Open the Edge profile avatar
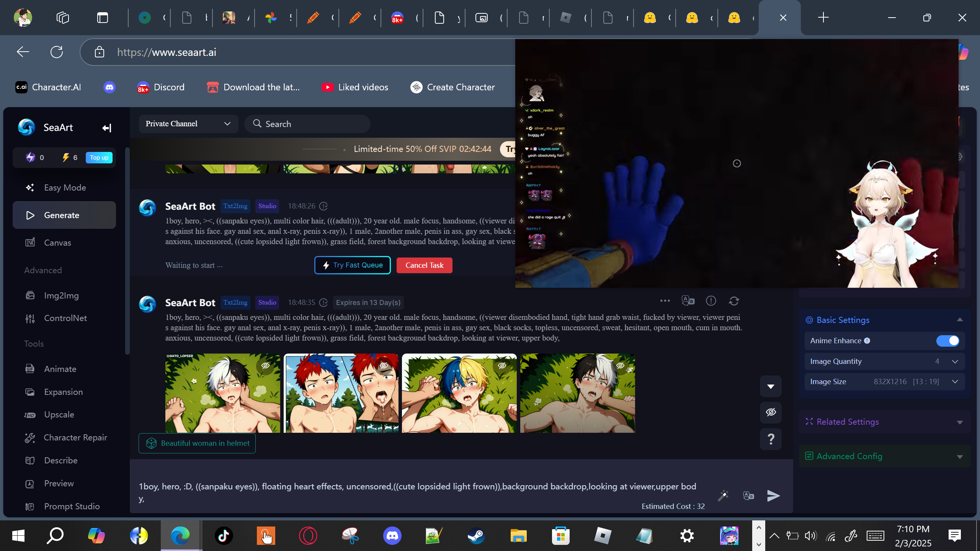The image size is (980, 551). pyautogui.click(x=23, y=18)
